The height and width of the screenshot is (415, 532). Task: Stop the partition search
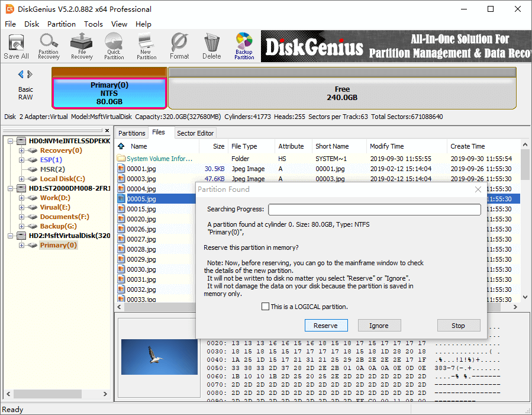click(x=458, y=326)
